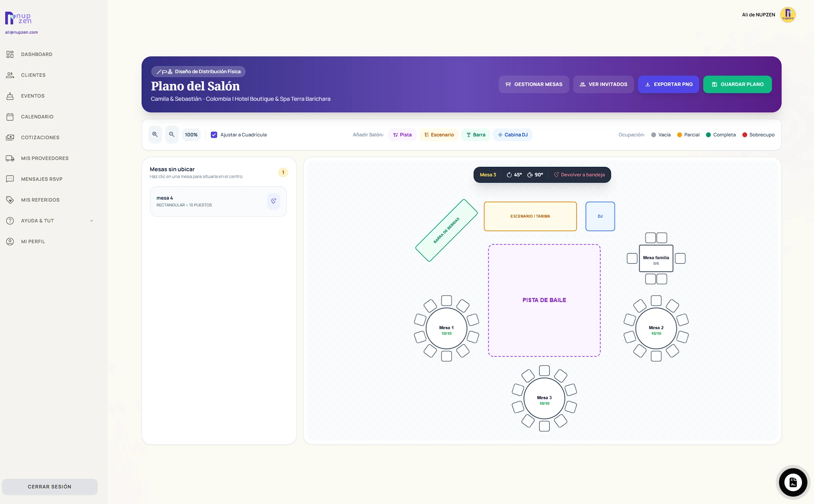Expand the Ayuda & Tut submenu chevron
This screenshot has height=504, width=814.
pos(92,221)
